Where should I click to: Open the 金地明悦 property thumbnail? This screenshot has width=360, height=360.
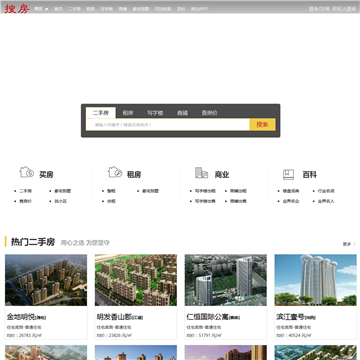[46, 280]
